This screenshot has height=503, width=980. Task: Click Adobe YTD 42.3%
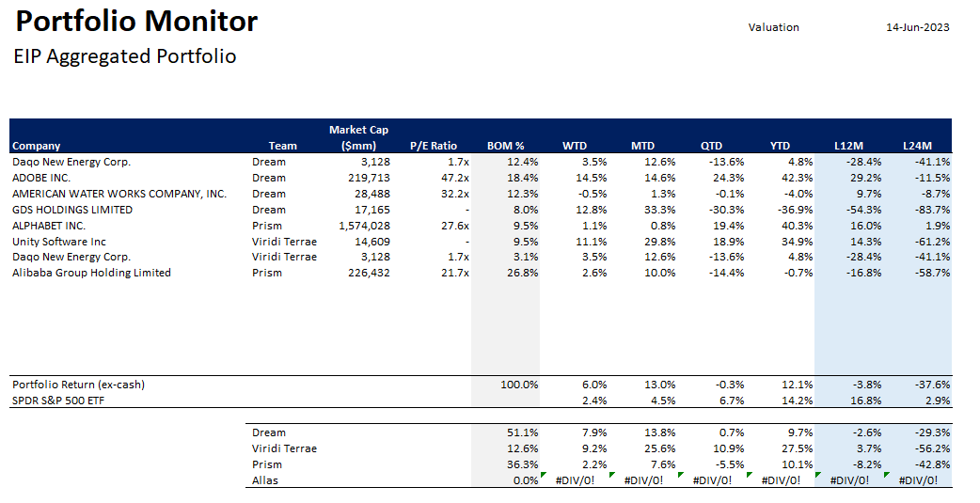click(x=798, y=178)
